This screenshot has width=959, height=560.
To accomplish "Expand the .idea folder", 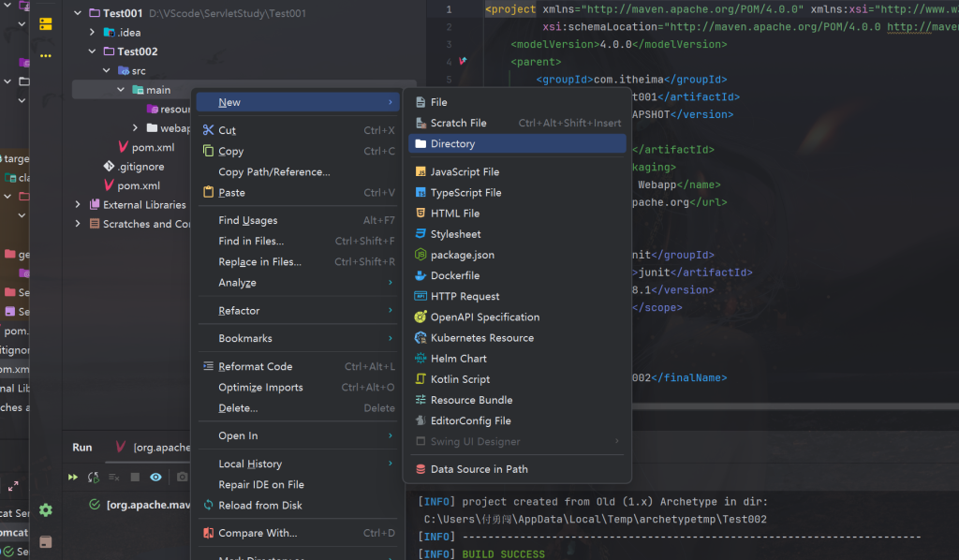I will coord(93,33).
